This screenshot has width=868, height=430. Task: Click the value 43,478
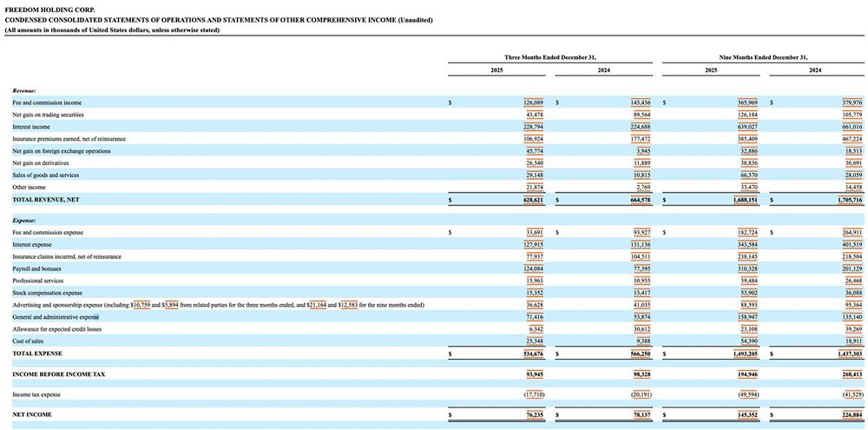[533, 115]
